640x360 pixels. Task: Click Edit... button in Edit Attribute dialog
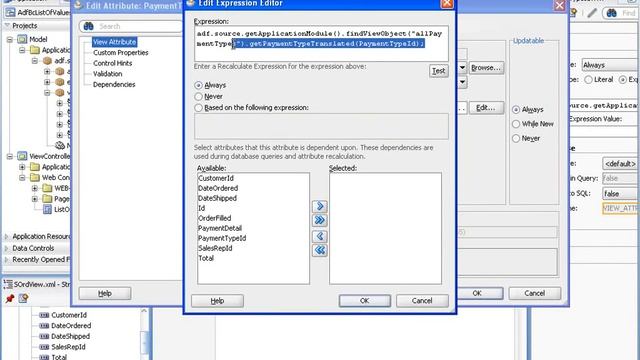point(486,108)
